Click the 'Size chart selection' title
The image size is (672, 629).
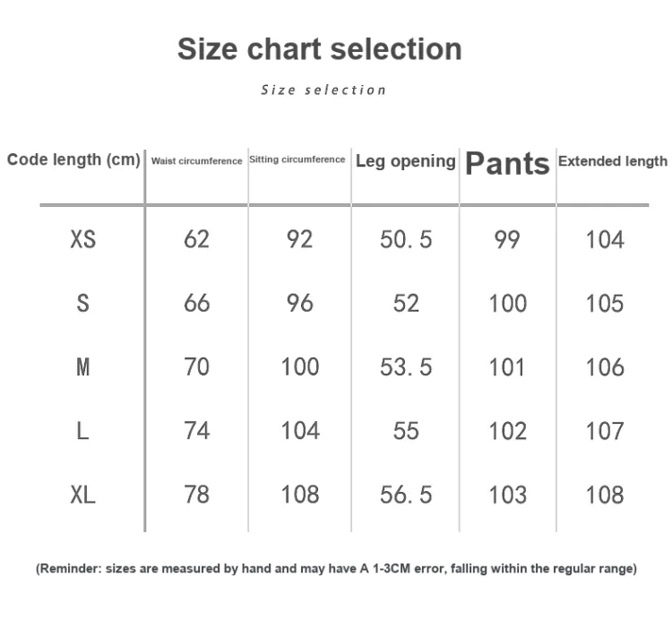coord(320,49)
